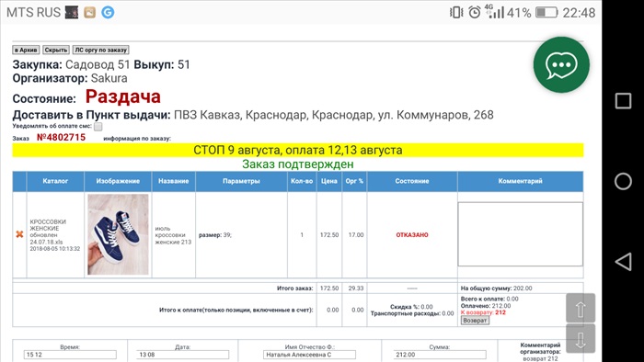Viewport: 644px width, 362px height.
Task: Enable SMS payment notification checkbox
Action: click(x=98, y=126)
